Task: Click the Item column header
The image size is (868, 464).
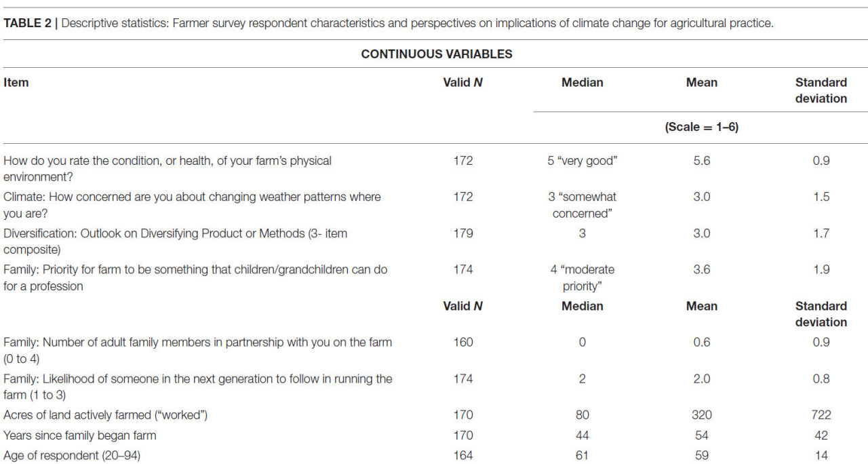Action: 16,83
